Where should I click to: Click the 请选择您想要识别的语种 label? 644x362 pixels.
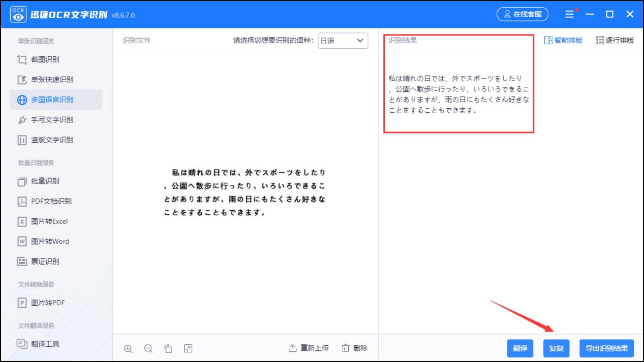click(x=273, y=41)
